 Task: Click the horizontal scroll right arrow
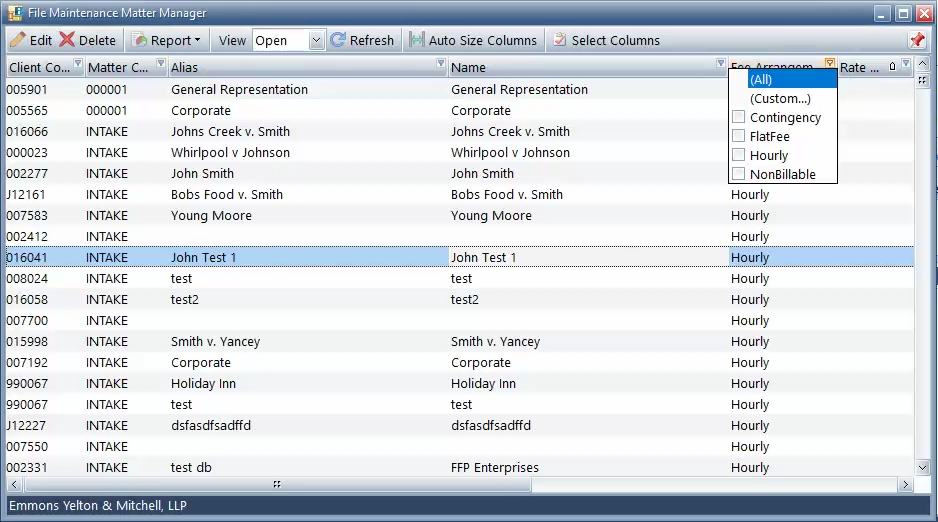point(905,484)
